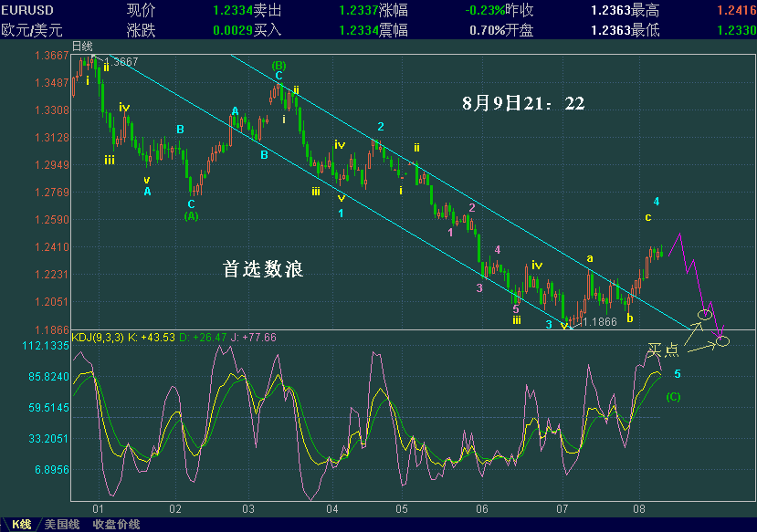Click the 欧元/美元 pair name
Viewport: 757px width, 532px height.
(x=32, y=30)
